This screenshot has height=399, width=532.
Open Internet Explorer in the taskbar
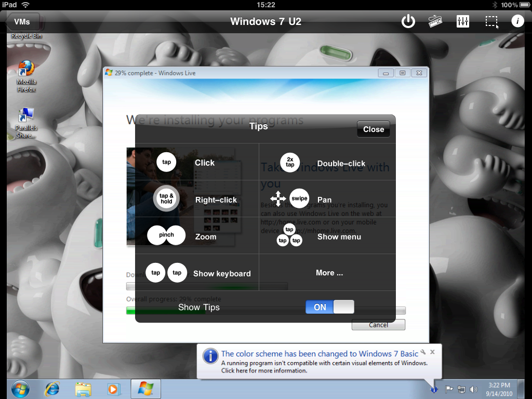[x=52, y=389]
